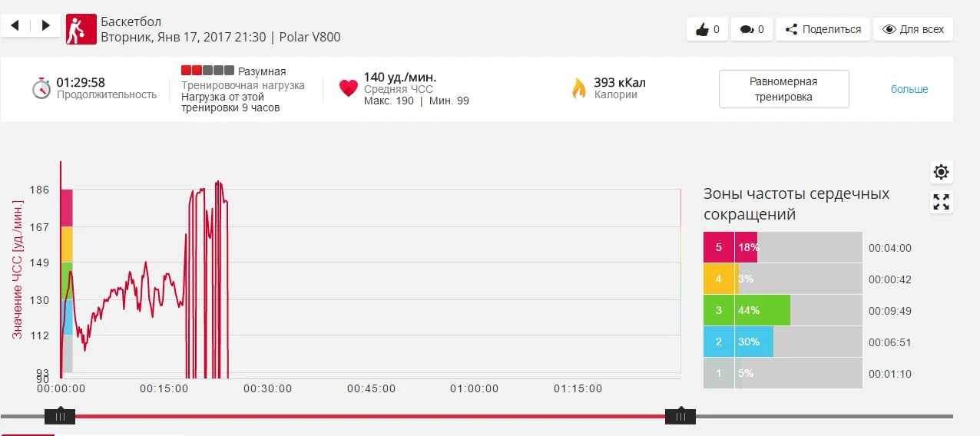Screen dimensions: 980x436
Task: Open chart settings gear icon
Action: (941, 172)
